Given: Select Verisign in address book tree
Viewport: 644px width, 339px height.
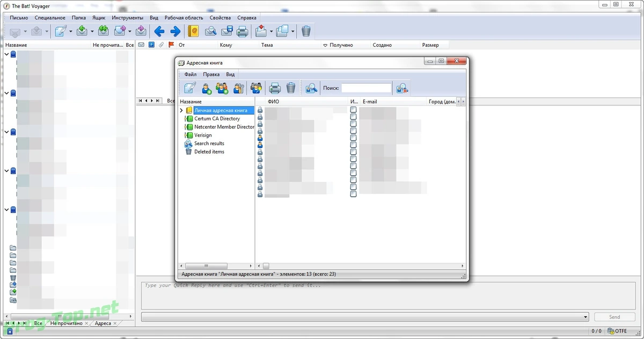Looking at the screenshot, I should coord(203,135).
